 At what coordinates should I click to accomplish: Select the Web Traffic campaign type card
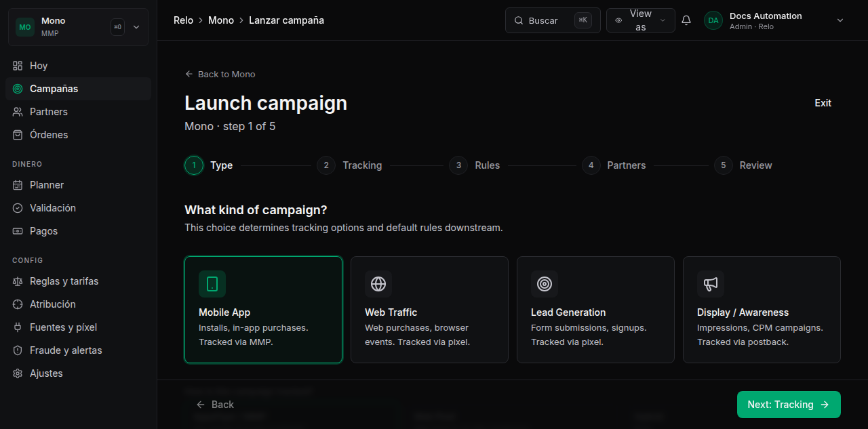click(x=429, y=310)
